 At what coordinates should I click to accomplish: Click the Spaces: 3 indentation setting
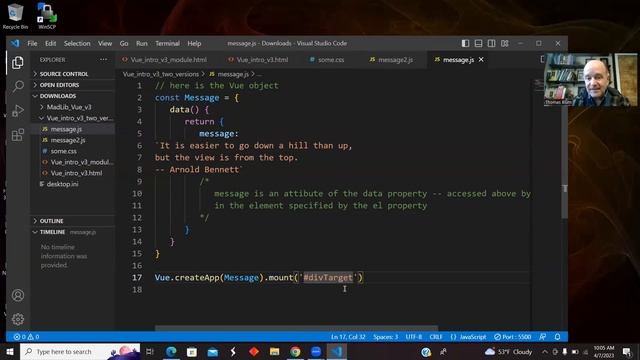click(386, 337)
